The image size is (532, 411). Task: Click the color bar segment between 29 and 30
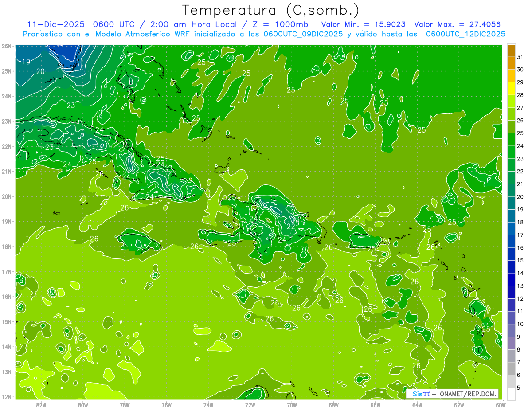(511, 76)
